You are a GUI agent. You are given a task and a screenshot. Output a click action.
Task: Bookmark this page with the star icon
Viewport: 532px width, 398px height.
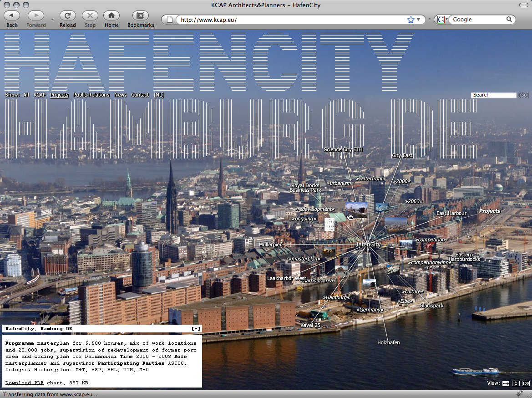click(x=411, y=20)
